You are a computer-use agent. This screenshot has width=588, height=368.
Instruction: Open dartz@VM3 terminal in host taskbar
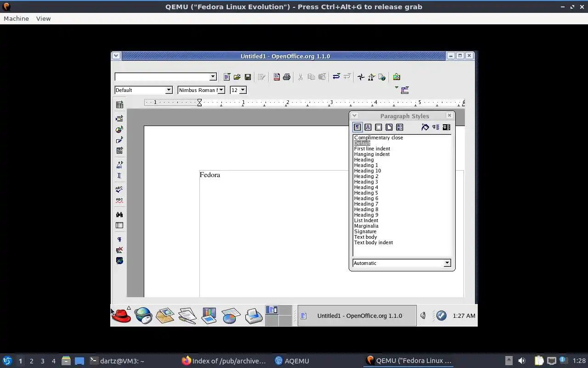117,361
